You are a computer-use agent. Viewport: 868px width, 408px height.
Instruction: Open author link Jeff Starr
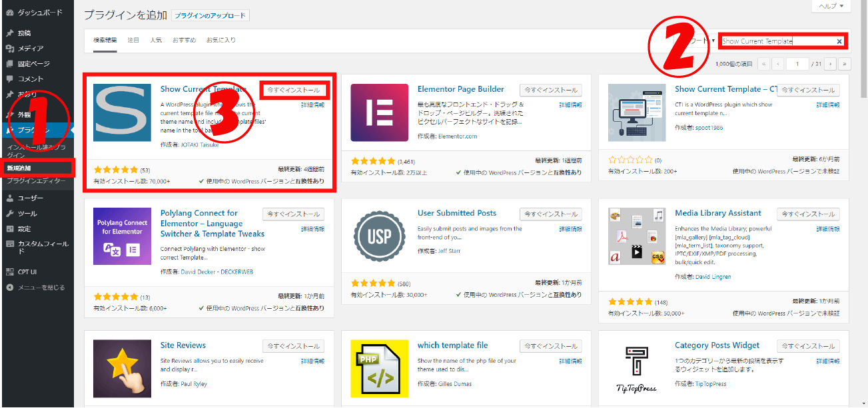click(449, 251)
